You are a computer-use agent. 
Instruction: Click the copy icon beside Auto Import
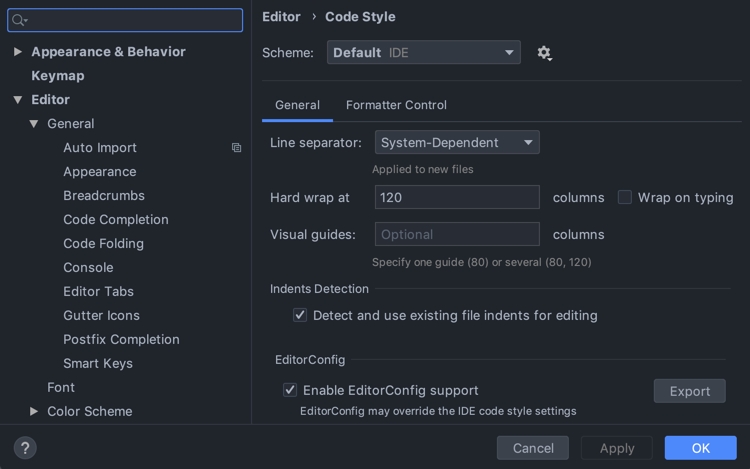coord(237,148)
